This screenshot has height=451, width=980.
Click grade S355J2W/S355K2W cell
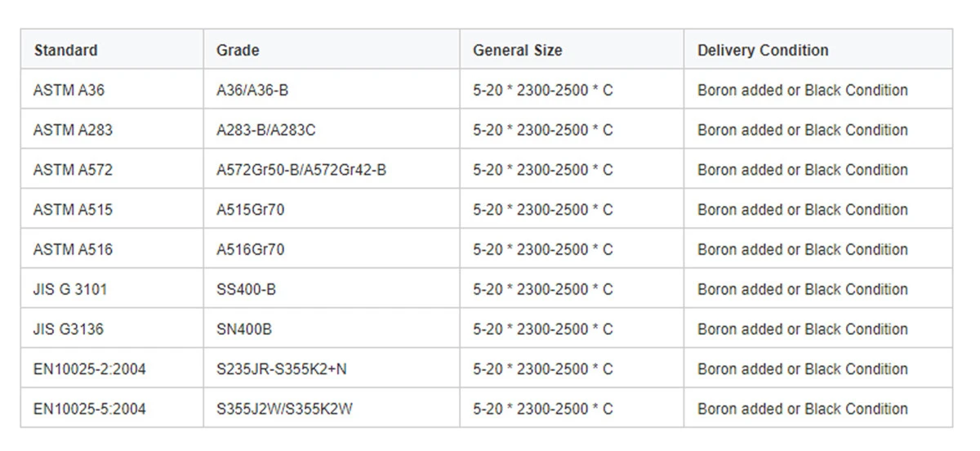[332, 409]
